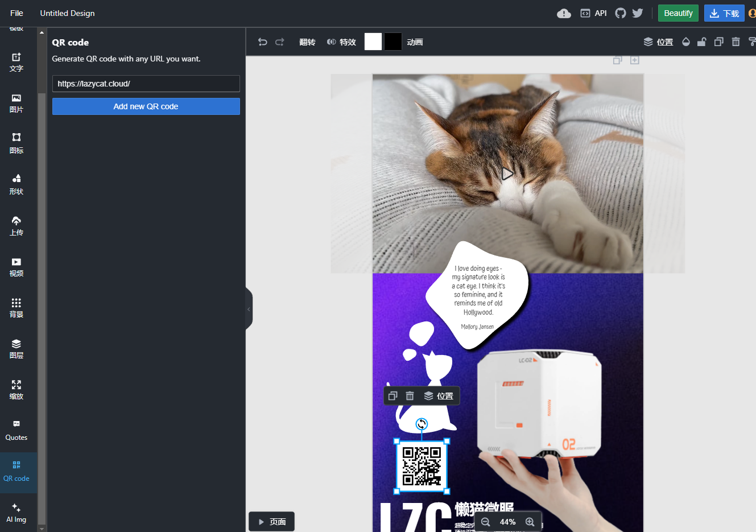Open the 图片 images panel
The width and height of the screenshot is (756, 532).
click(16, 103)
